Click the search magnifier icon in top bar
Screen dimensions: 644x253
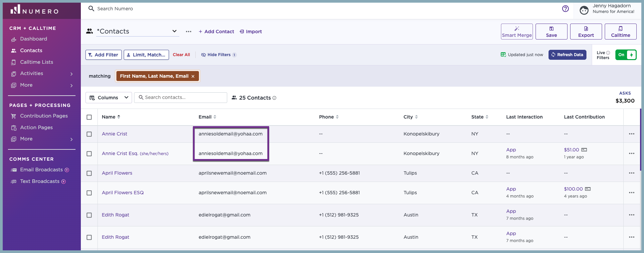coord(91,9)
